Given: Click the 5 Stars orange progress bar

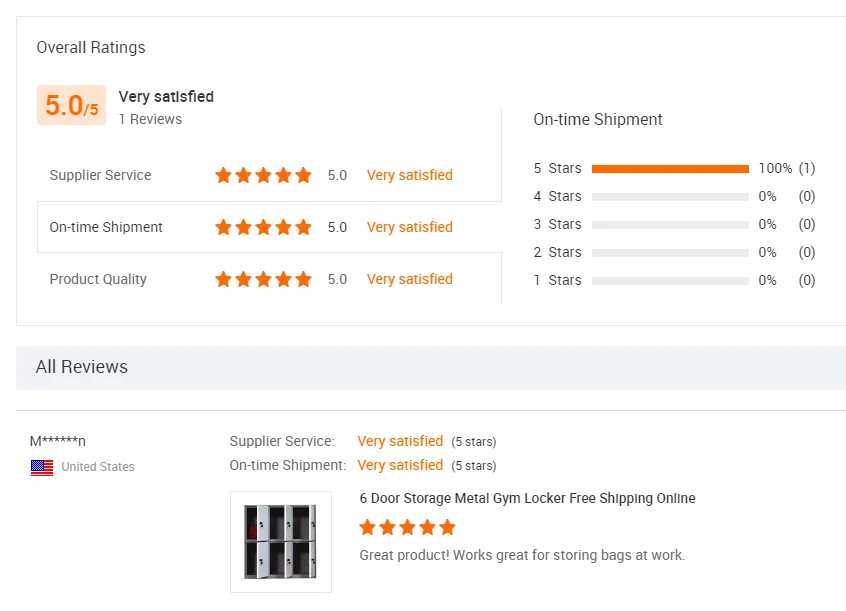Looking at the screenshot, I should click(670, 168).
